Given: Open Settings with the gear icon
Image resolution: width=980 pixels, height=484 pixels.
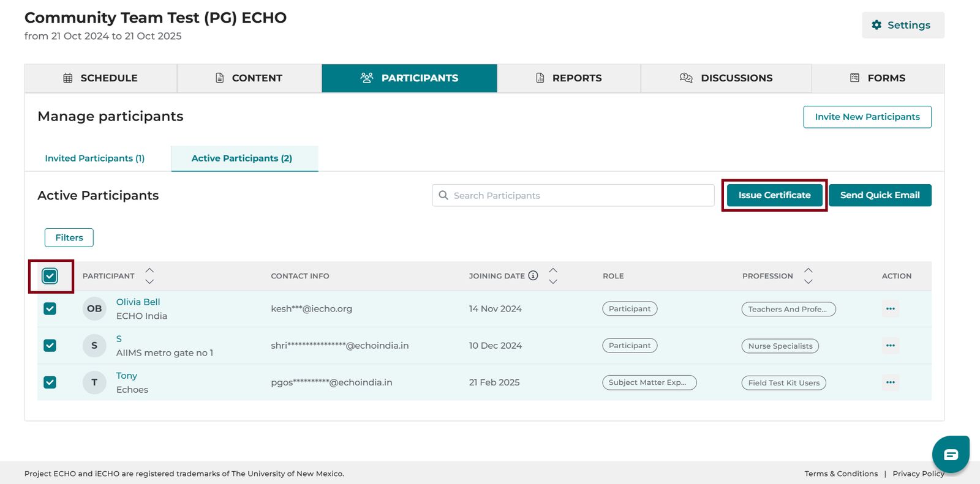Looking at the screenshot, I should [903, 25].
